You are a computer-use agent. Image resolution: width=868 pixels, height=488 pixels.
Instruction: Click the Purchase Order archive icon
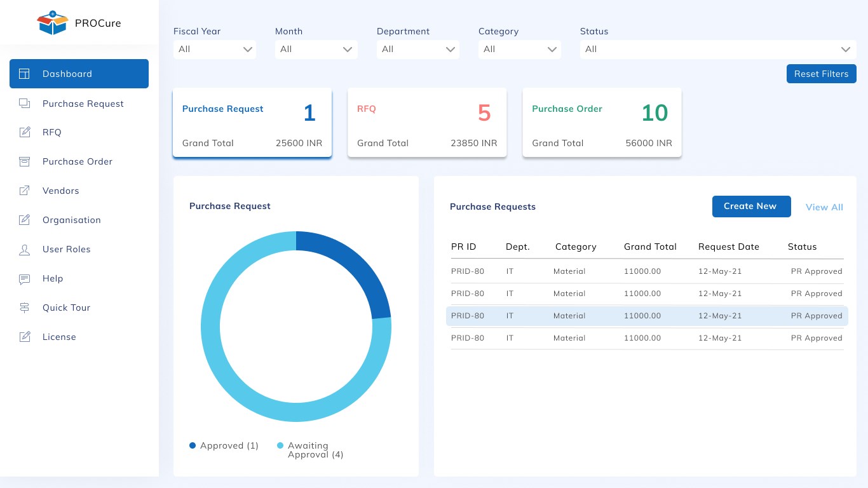point(24,161)
